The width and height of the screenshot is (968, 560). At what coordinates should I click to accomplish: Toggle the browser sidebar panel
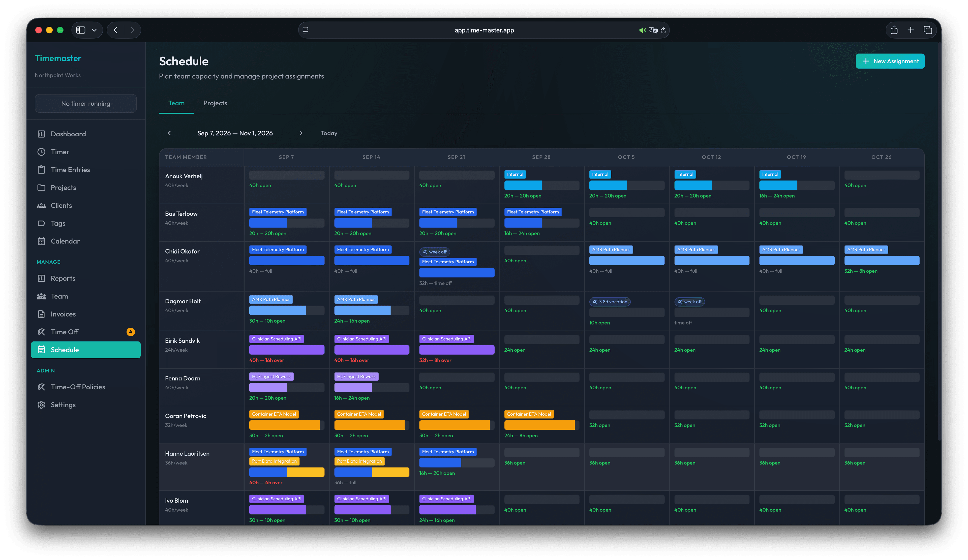point(81,30)
